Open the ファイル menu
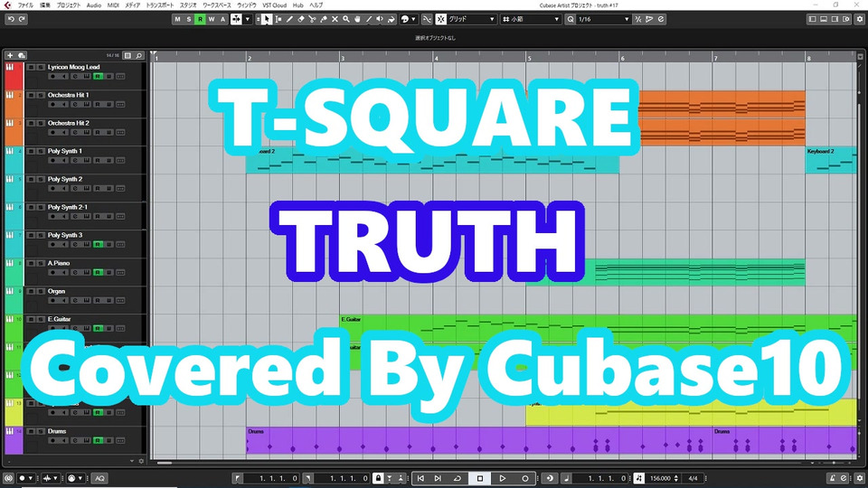The height and width of the screenshot is (488, 868). [x=25, y=5]
